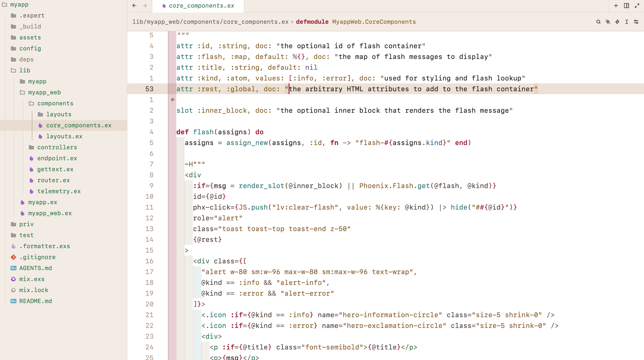Place cursor on 'def flash(assigns) do' line
Viewport: 644px width, 360px height.
(220, 132)
